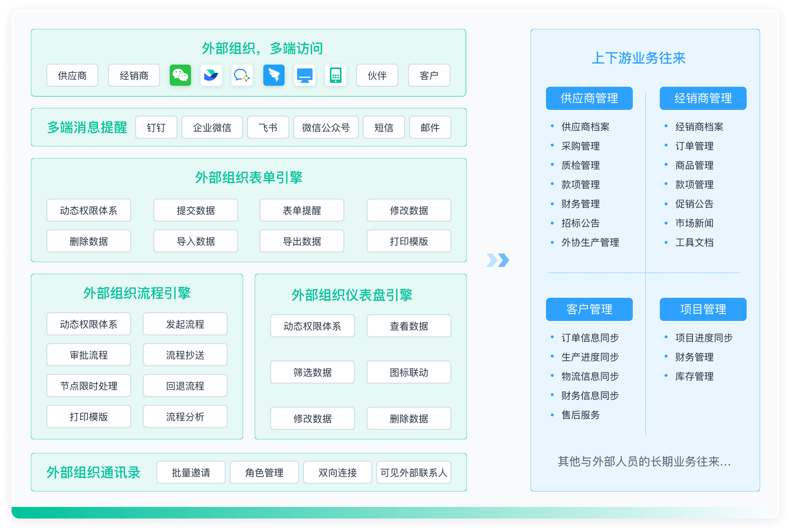Viewport: 791px width, 532px height.
Task: Select the Feishu (飞书) app icon
Action: click(x=211, y=75)
